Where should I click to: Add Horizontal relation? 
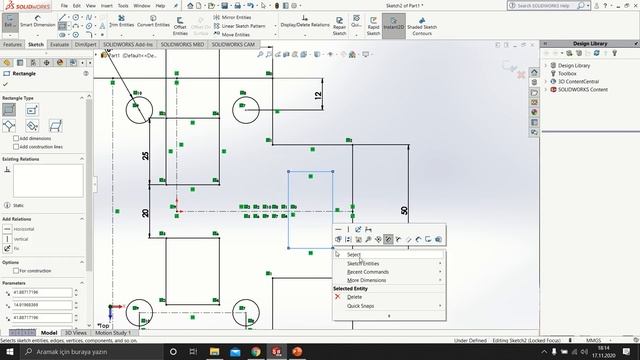pos(19,229)
